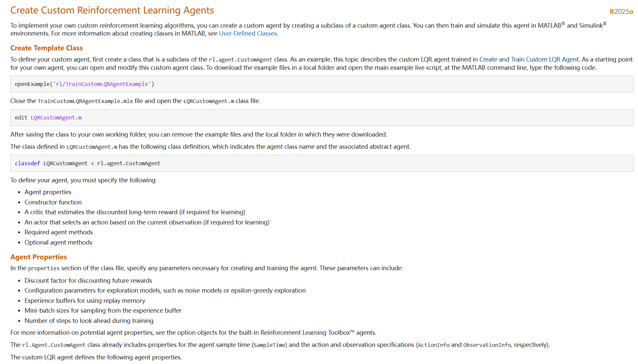Click the LQRCustomAgent.m text in edit command

click(56, 118)
